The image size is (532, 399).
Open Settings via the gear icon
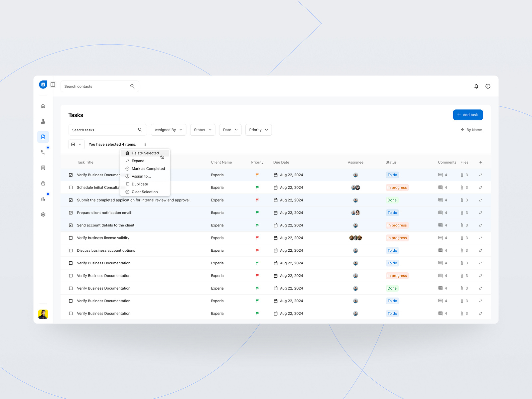(43, 214)
